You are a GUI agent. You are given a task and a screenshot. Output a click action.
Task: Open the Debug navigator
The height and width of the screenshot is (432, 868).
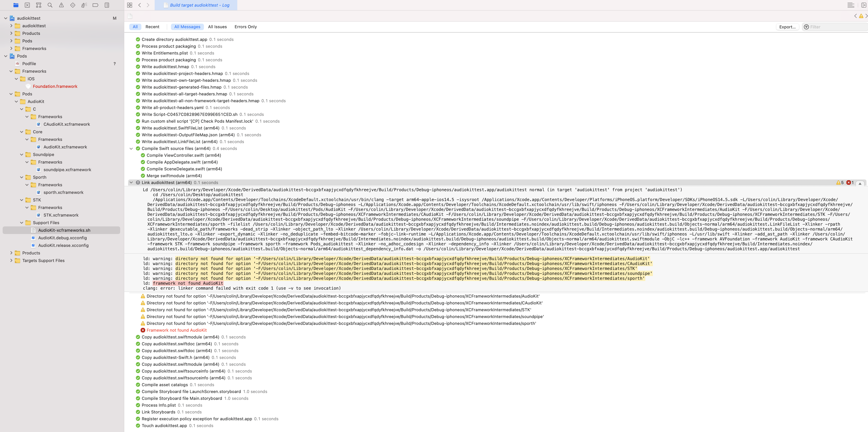pyautogui.click(x=84, y=5)
